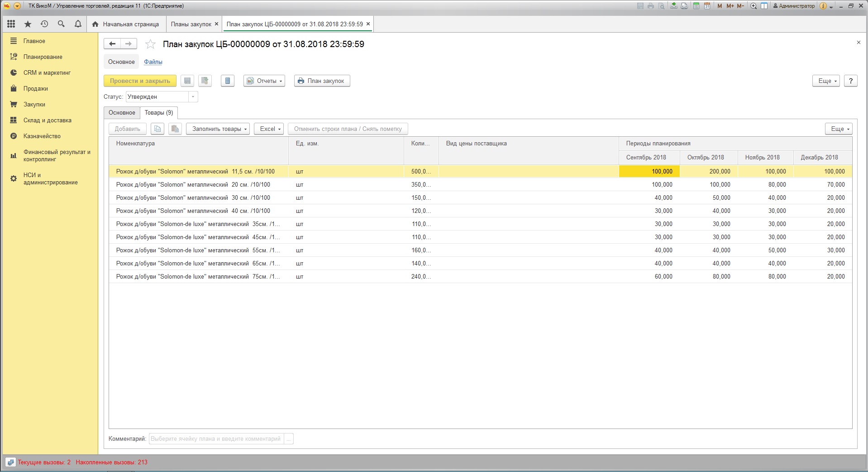
Task: Switch to the Планы закупок tab
Action: coord(191,24)
